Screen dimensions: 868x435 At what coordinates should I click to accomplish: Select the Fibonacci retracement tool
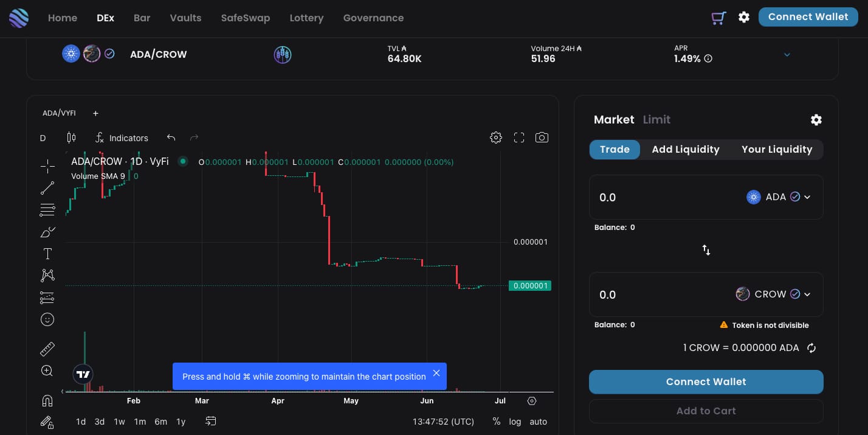coord(47,211)
